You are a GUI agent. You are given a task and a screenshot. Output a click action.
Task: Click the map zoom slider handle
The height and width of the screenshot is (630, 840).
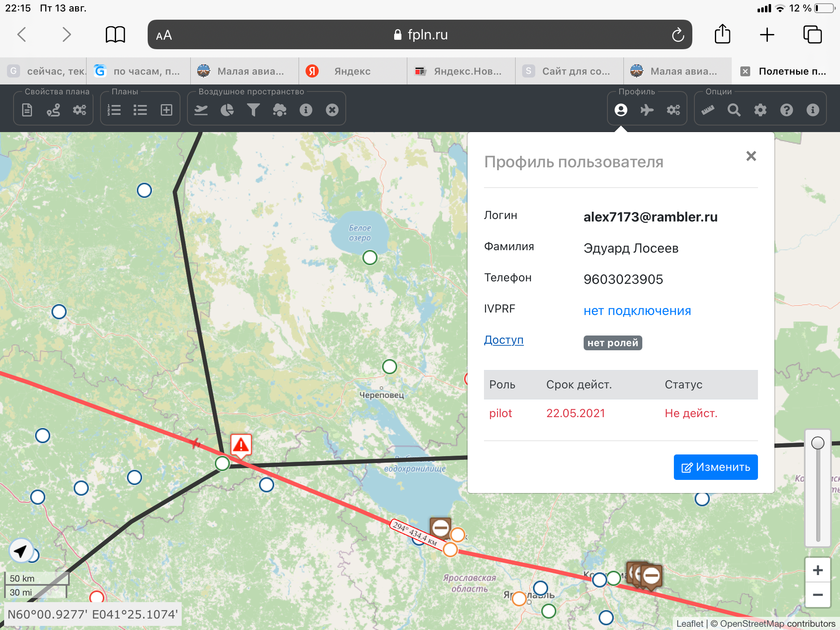(818, 443)
